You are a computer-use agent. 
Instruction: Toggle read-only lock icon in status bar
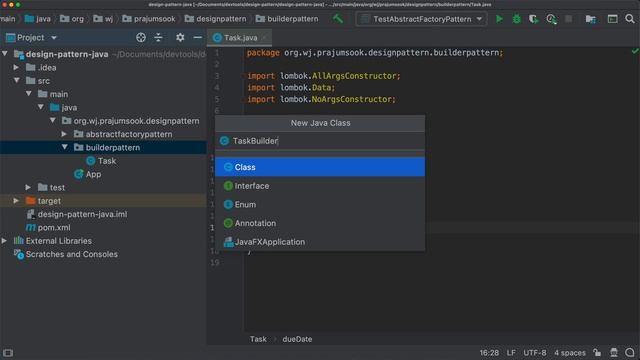(597, 353)
